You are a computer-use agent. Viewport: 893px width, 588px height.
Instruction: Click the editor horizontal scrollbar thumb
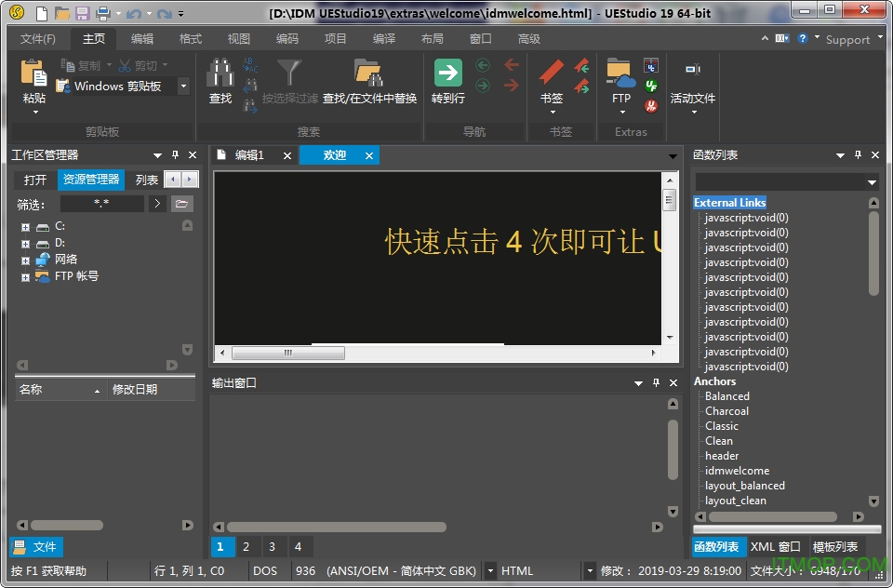point(288,354)
